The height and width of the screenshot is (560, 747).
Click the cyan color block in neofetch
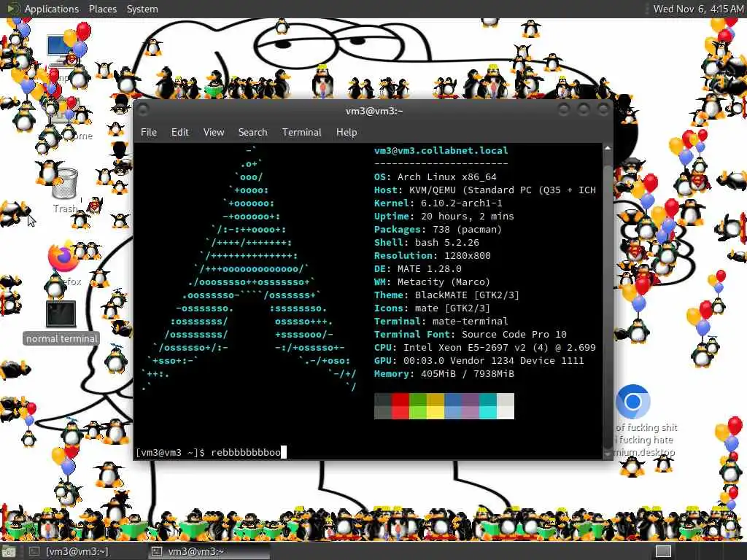[x=488, y=406]
